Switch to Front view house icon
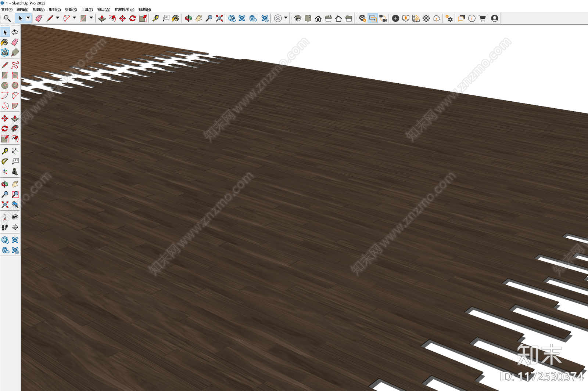 point(318,18)
